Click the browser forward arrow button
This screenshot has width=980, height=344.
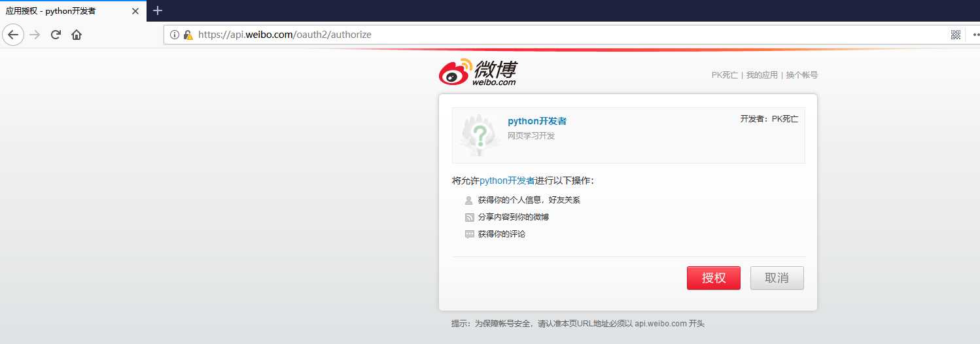tap(35, 35)
